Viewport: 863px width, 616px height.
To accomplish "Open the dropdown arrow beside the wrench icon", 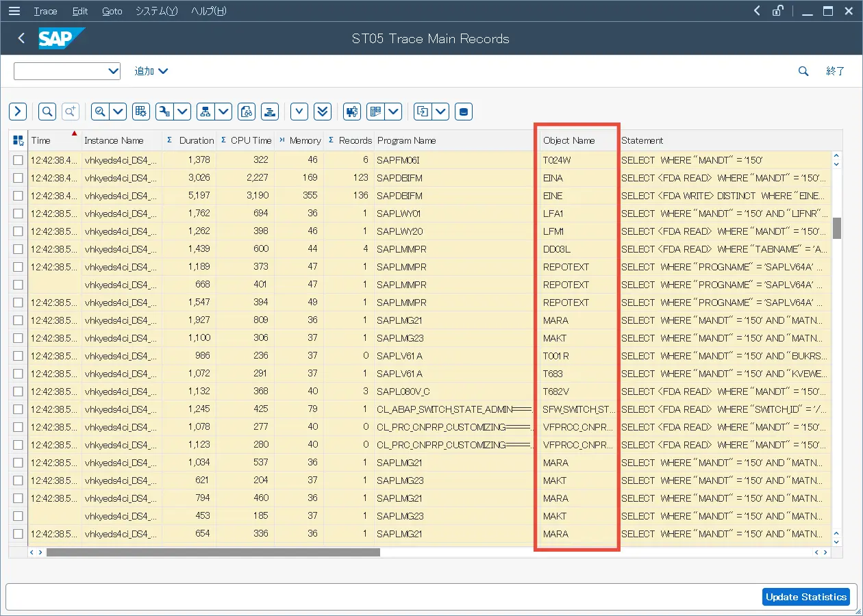I will pos(183,112).
